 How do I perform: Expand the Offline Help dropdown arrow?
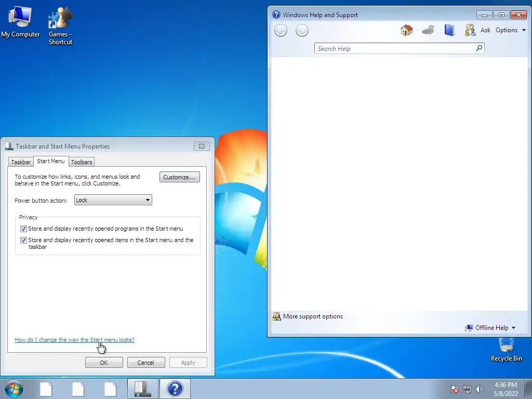pos(513,328)
